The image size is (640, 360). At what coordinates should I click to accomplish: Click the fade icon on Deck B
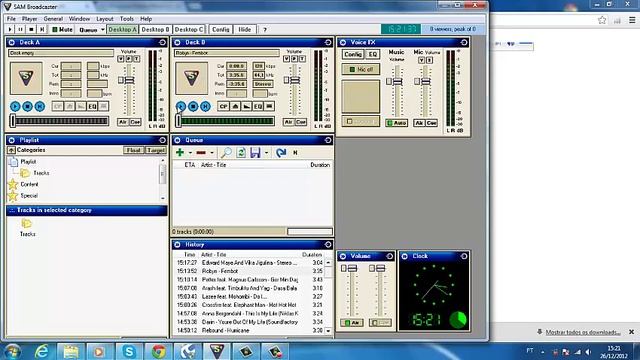[247, 107]
